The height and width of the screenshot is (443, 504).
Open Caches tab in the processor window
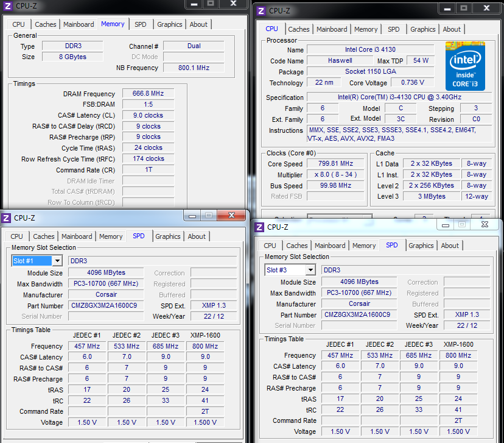pyautogui.click(x=299, y=29)
